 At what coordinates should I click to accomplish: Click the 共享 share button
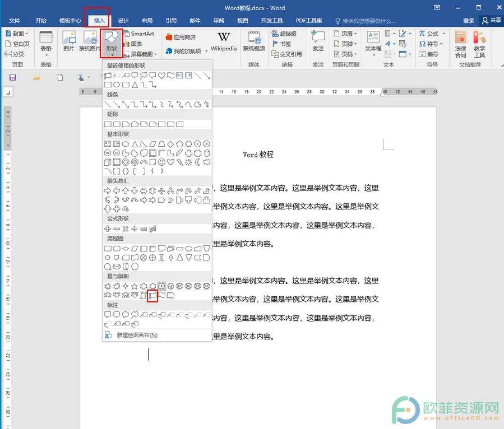coord(491,21)
